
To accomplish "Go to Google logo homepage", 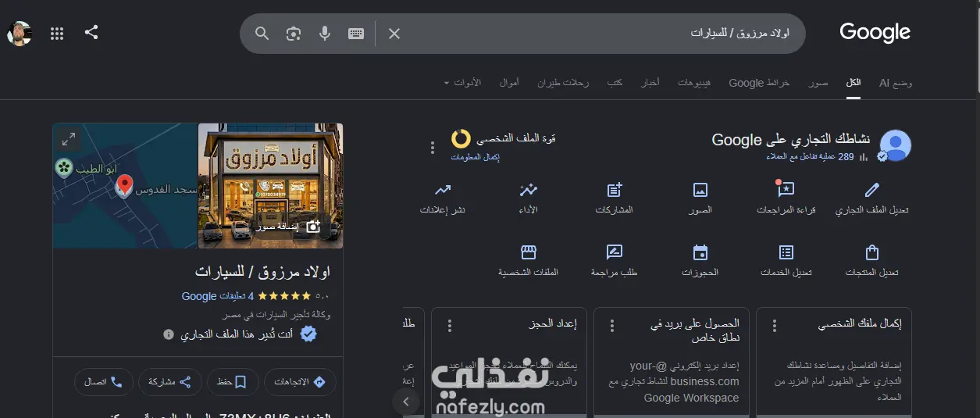I will tap(875, 33).
